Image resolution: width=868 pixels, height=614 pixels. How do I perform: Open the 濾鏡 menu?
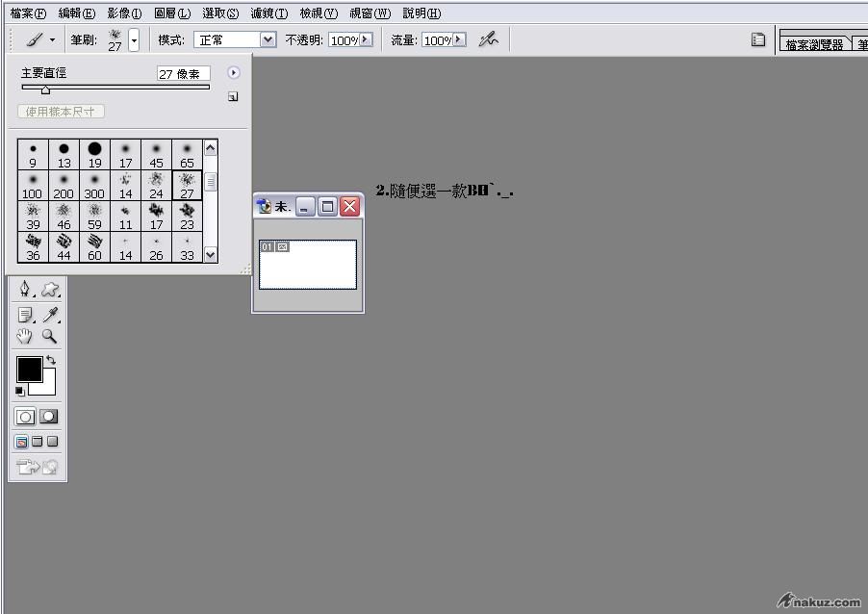tap(268, 13)
